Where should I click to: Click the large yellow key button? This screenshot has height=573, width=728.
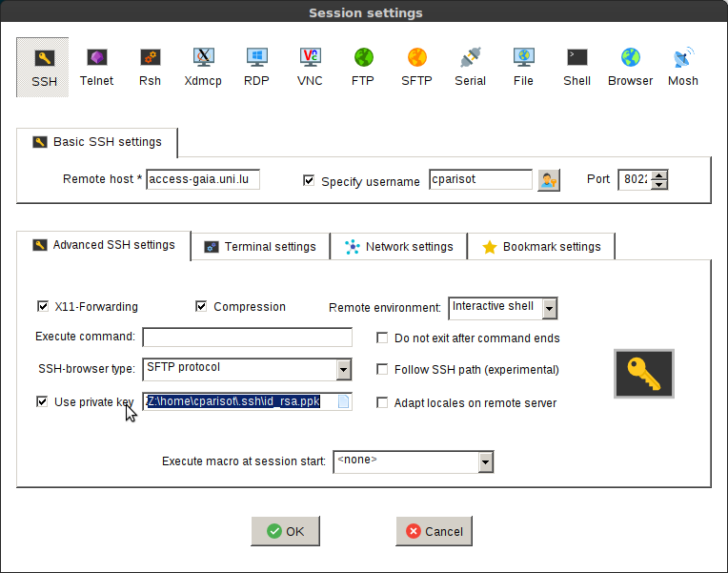click(643, 374)
